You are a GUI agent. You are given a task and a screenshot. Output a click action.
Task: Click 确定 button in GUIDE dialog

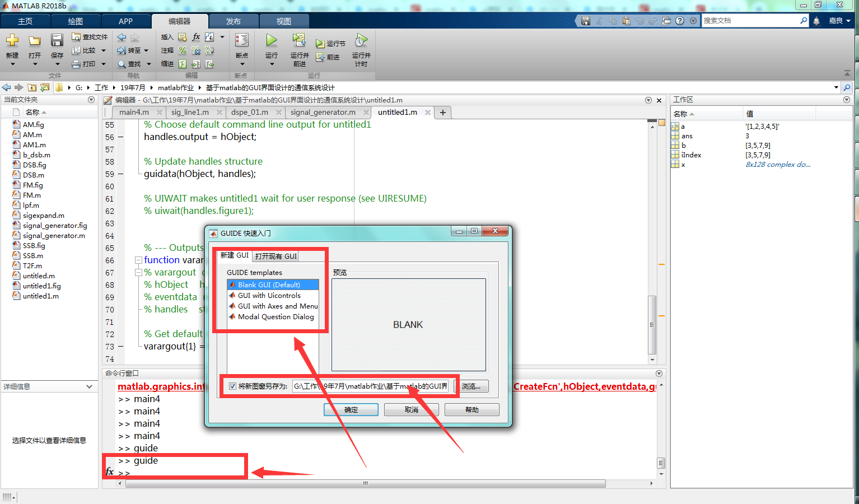351,410
